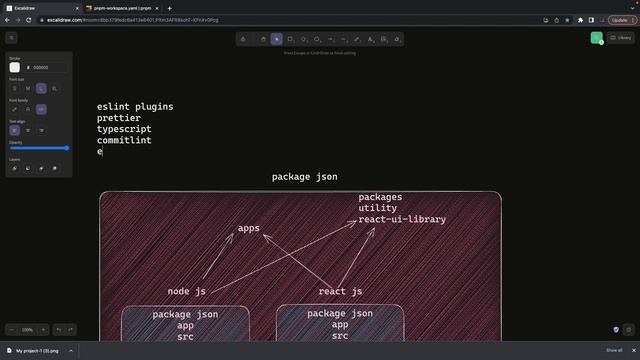Switch to the Excalidraw browser tab

[40, 8]
